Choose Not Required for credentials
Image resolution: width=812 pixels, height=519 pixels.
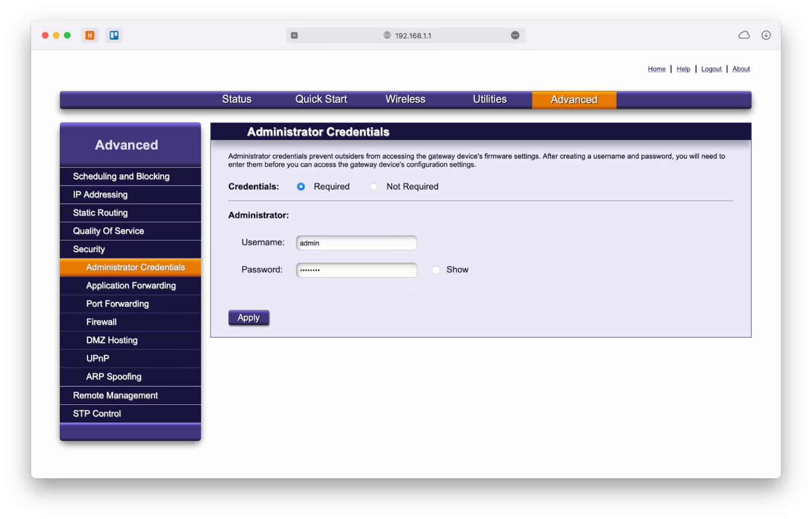[x=374, y=186]
